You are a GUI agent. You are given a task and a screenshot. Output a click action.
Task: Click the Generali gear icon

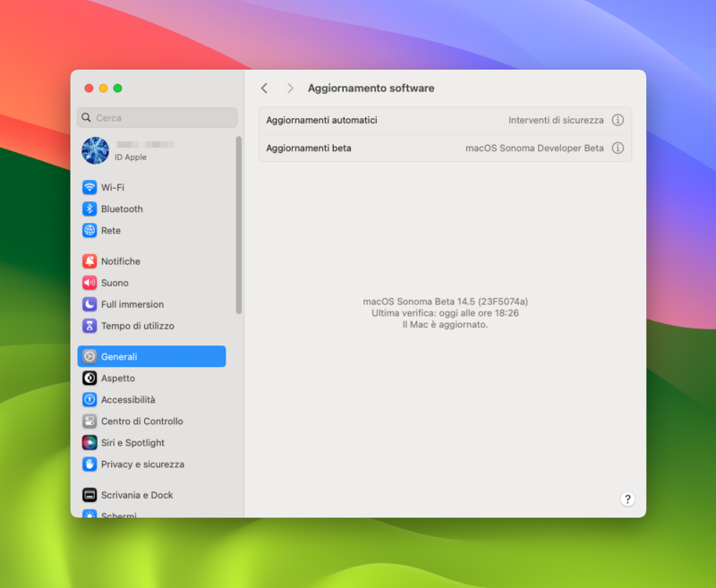click(x=89, y=356)
